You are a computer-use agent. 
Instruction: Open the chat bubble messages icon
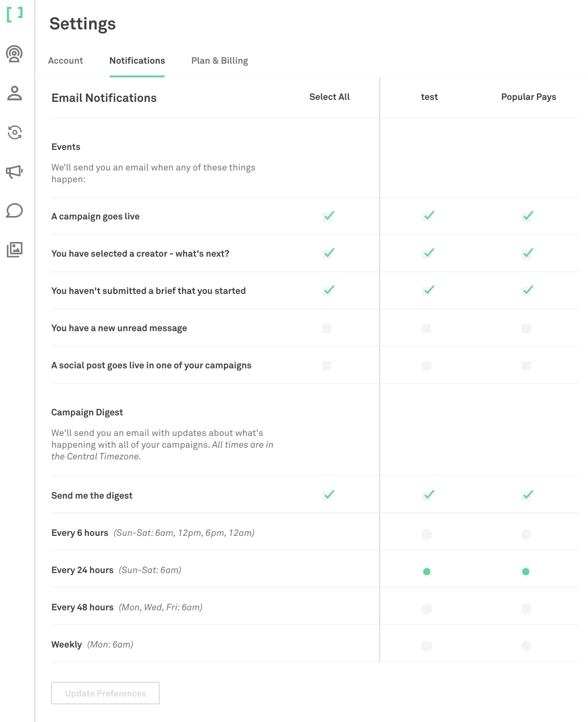click(x=14, y=211)
